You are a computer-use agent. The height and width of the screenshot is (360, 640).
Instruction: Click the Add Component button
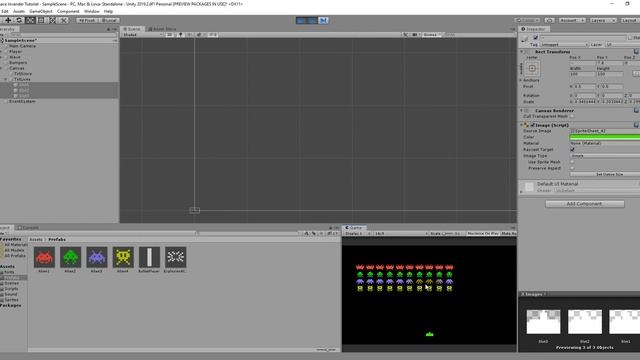(584, 204)
